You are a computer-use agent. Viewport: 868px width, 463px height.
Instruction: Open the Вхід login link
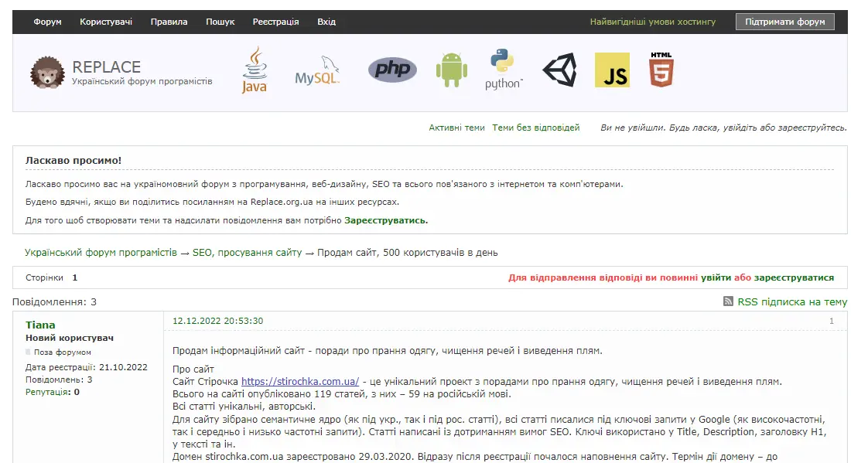point(326,22)
